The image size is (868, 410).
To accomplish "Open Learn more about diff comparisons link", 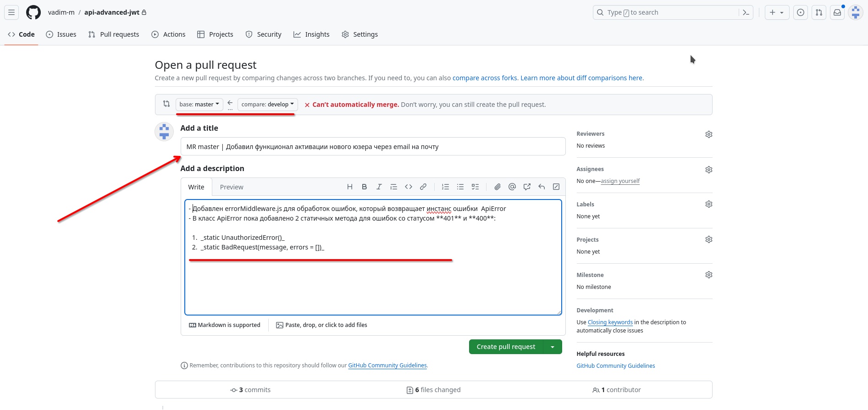I will click(x=581, y=78).
